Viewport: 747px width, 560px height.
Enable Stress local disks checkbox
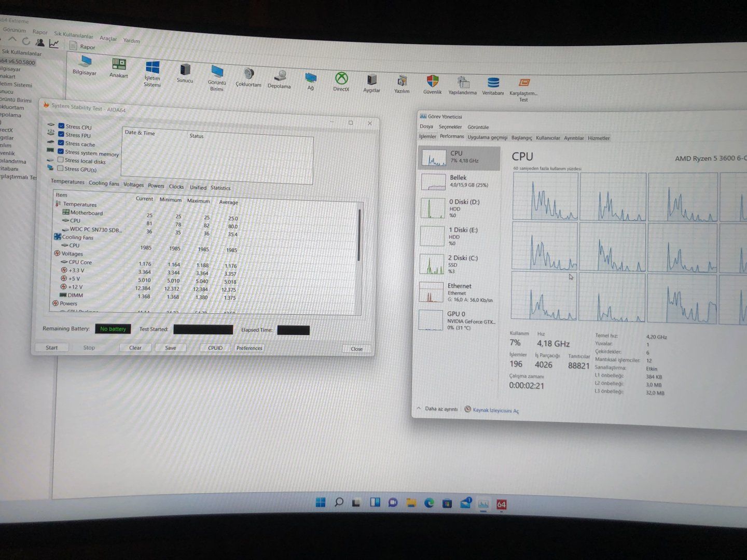[61, 160]
